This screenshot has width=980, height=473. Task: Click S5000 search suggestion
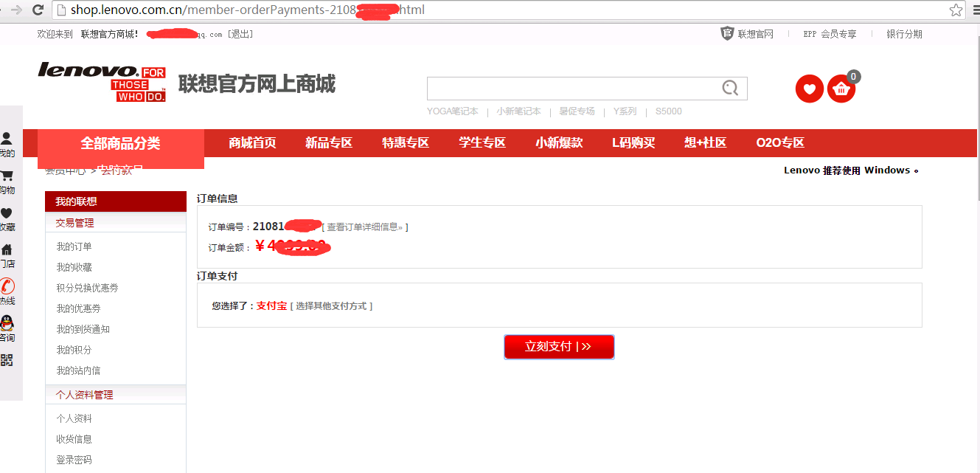[x=669, y=111]
